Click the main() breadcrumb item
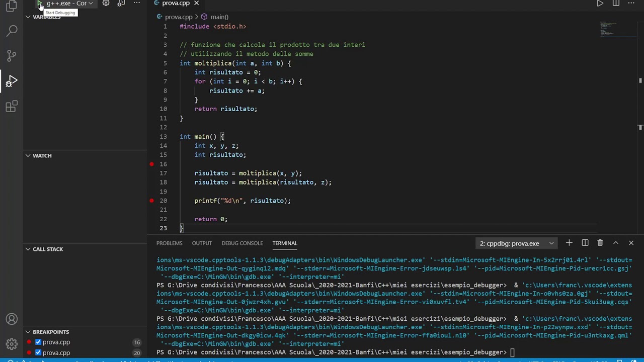Viewport: 644px width, 362px height. pos(219,17)
